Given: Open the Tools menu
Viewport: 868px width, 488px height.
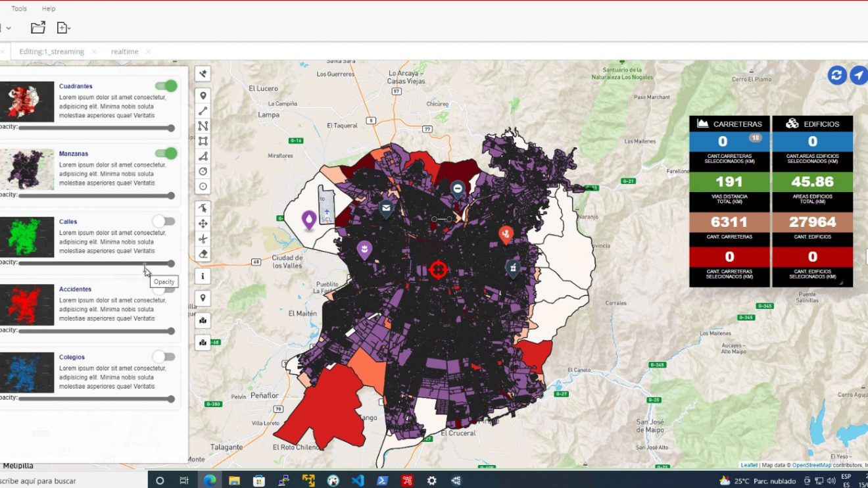Looking at the screenshot, I should pos(19,9).
